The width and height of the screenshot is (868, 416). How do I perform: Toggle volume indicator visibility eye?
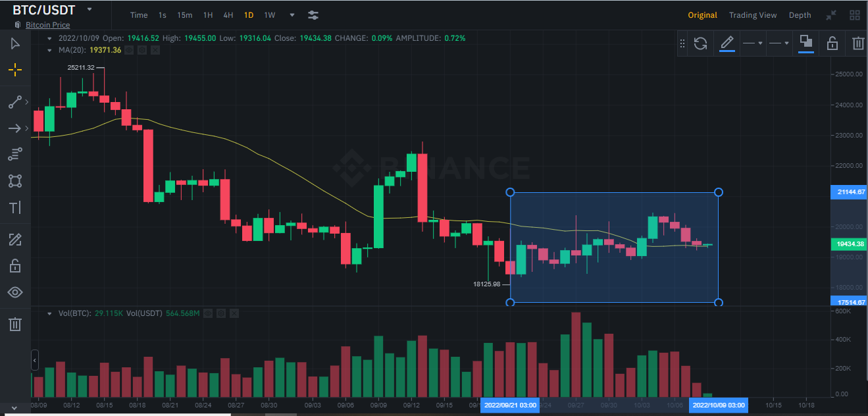(208, 313)
